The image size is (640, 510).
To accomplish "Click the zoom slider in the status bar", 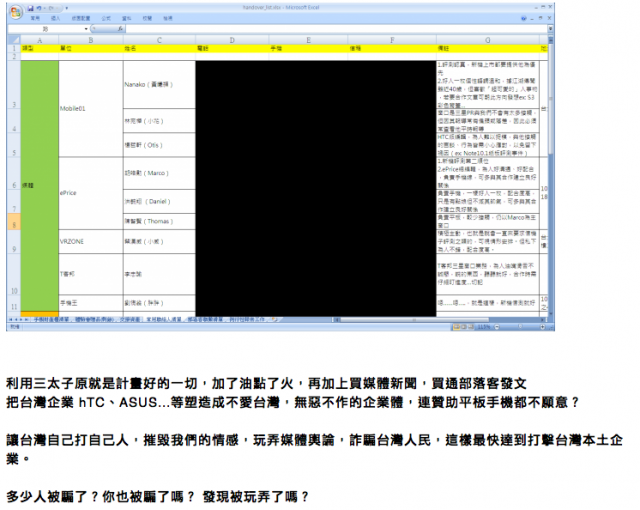I will 520,327.
